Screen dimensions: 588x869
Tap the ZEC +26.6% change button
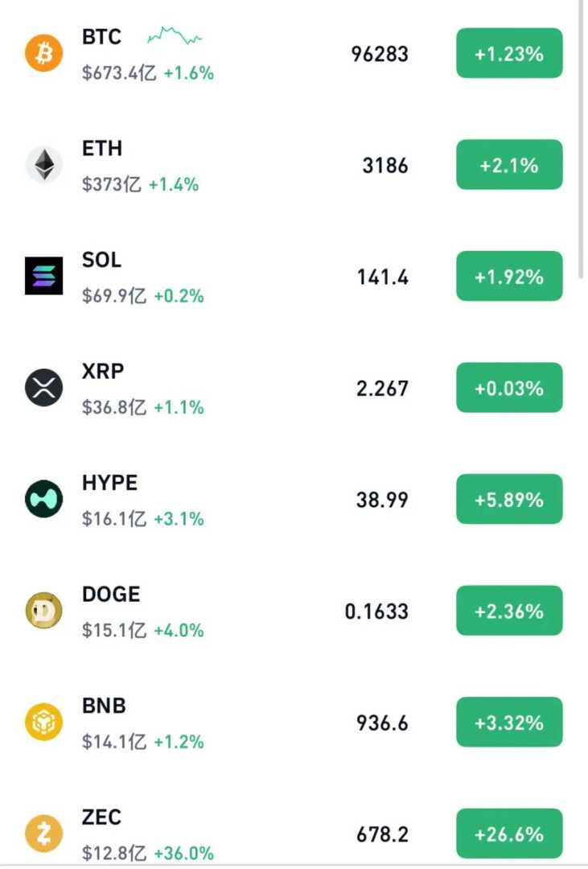(x=509, y=834)
